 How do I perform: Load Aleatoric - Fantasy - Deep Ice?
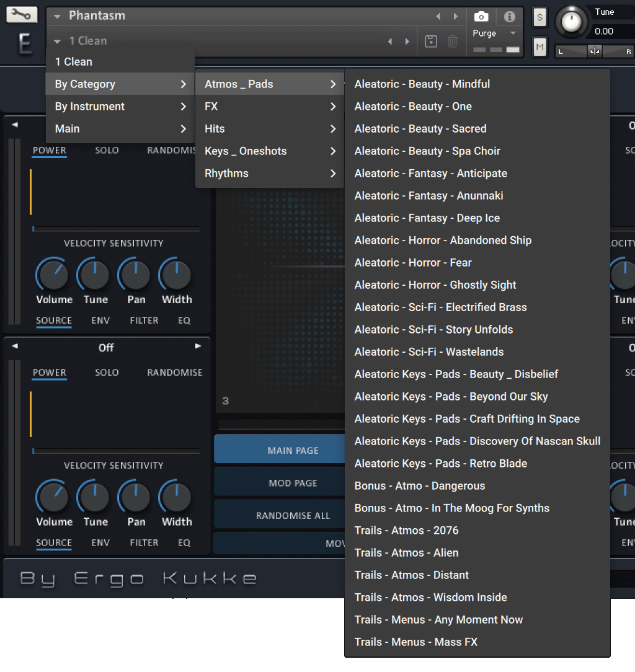coord(477,218)
